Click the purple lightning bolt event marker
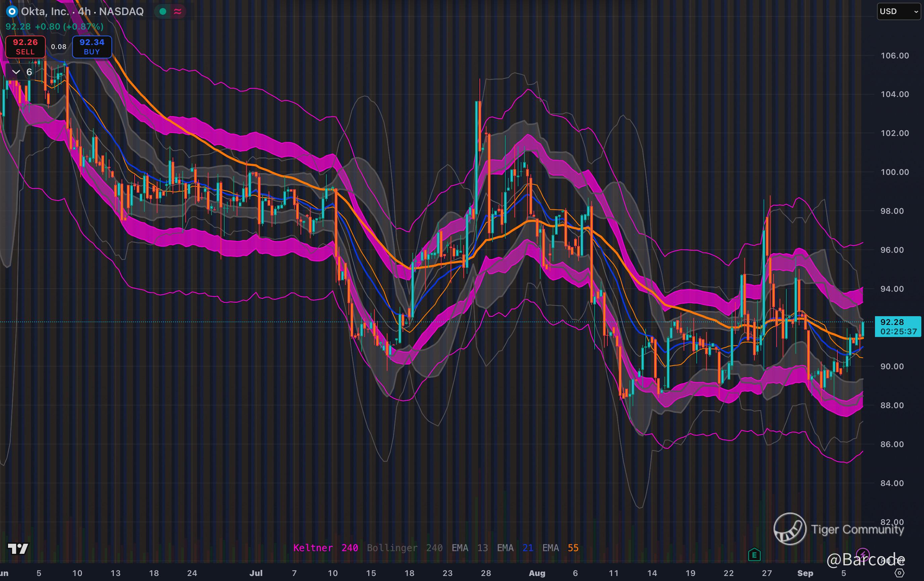The width and height of the screenshot is (924, 581). 862,554
